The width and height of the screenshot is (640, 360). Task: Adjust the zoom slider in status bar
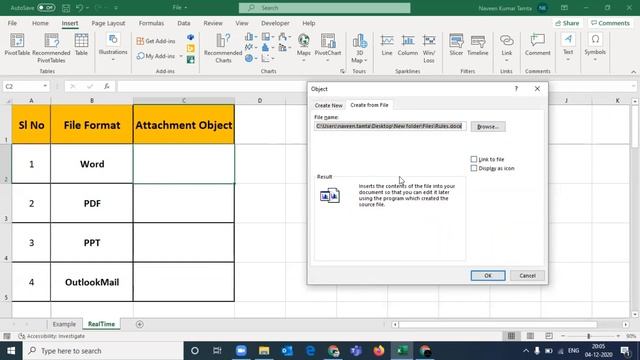(589, 336)
